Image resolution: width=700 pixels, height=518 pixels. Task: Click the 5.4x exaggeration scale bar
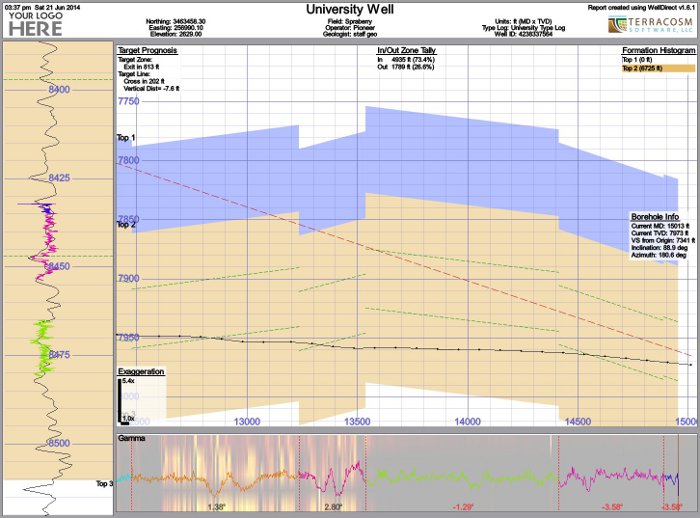coord(120,400)
